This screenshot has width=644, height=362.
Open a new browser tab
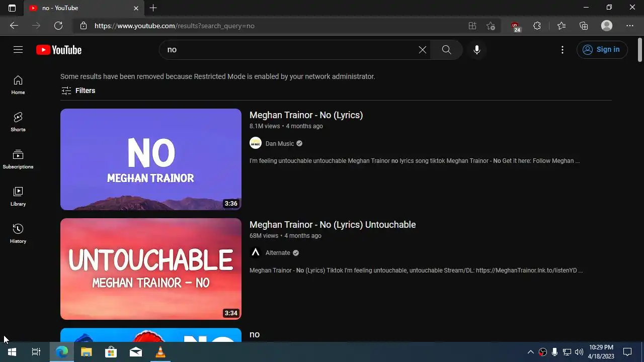(153, 8)
